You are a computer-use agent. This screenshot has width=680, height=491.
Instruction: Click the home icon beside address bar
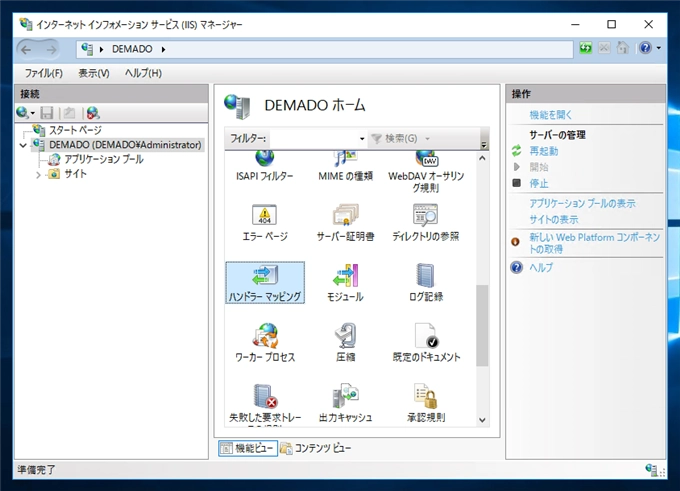pyautogui.click(x=622, y=48)
